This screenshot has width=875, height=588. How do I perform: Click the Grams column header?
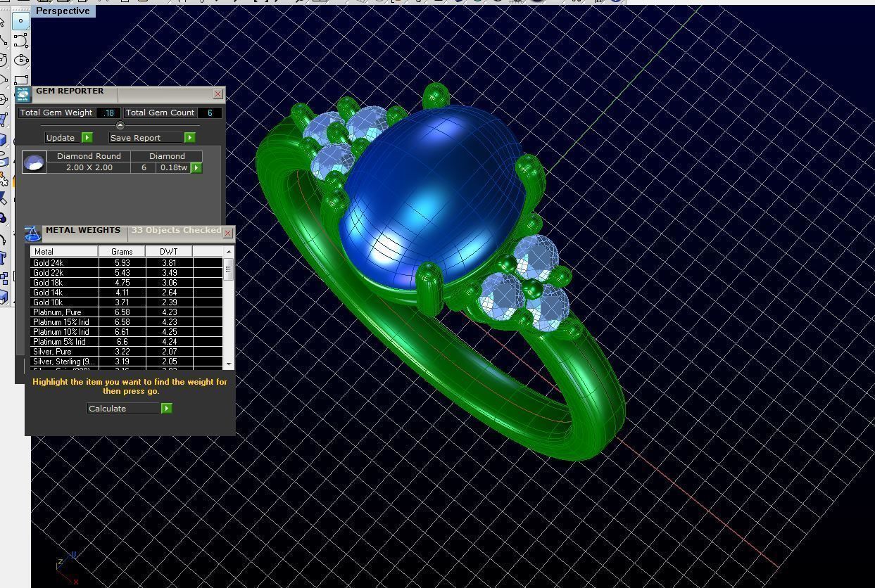122,251
